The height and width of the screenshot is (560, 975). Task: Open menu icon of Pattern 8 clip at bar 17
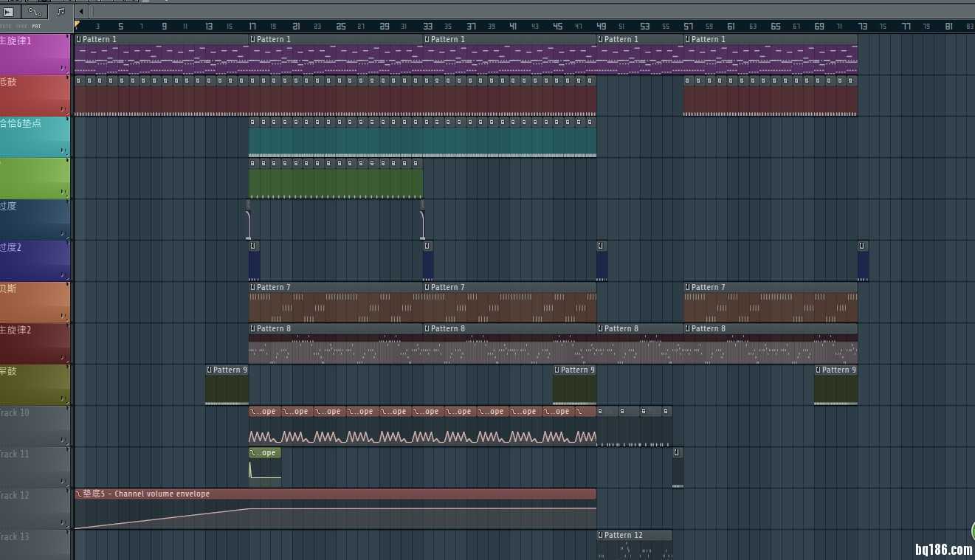click(252, 328)
